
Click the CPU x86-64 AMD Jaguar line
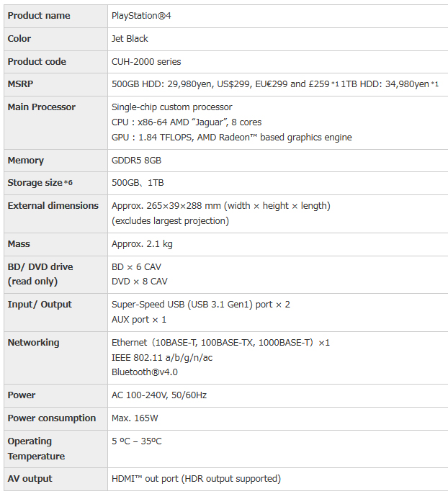coord(187,122)
